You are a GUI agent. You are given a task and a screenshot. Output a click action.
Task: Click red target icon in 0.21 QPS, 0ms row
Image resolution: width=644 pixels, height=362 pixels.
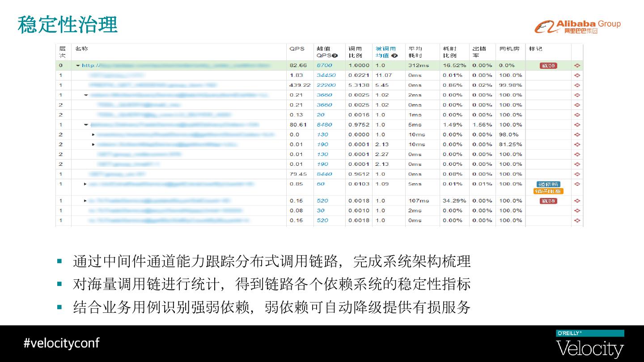pos(577,105)
